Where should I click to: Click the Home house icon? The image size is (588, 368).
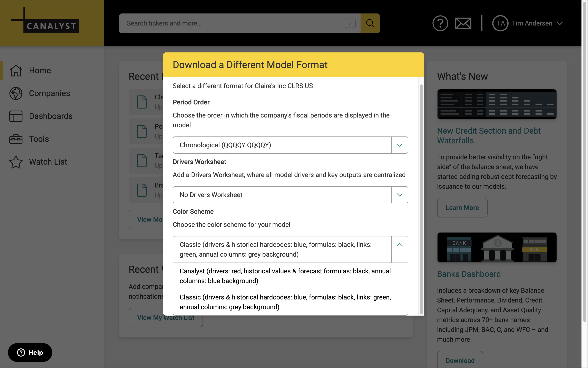tap(16, 71)
